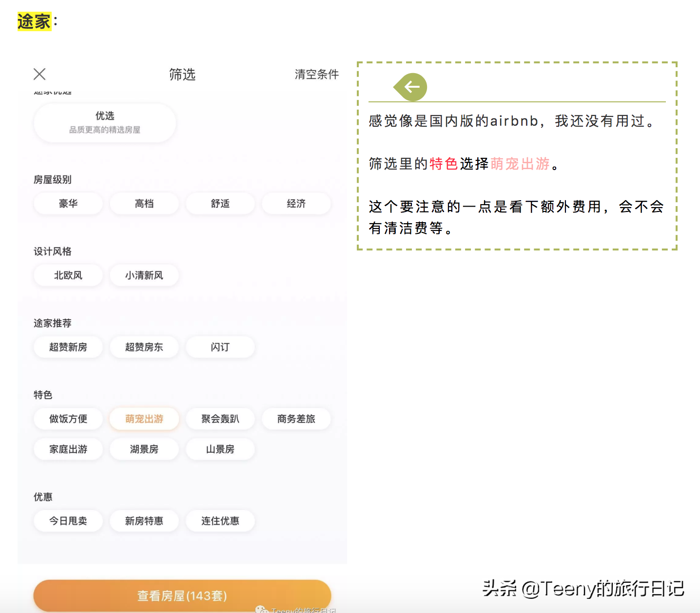Toggle the 高档 house level chip
This screenshot has height=613, width=700.
(144, 204)
